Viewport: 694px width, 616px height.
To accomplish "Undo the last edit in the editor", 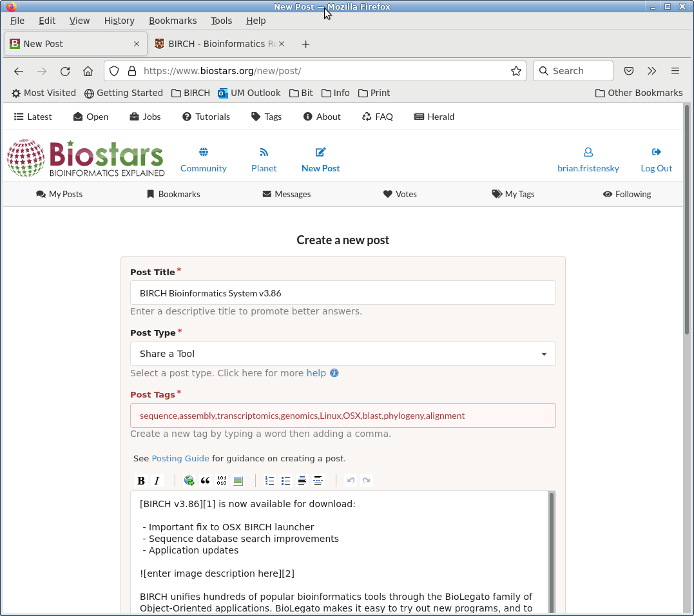I will [351, 481].
